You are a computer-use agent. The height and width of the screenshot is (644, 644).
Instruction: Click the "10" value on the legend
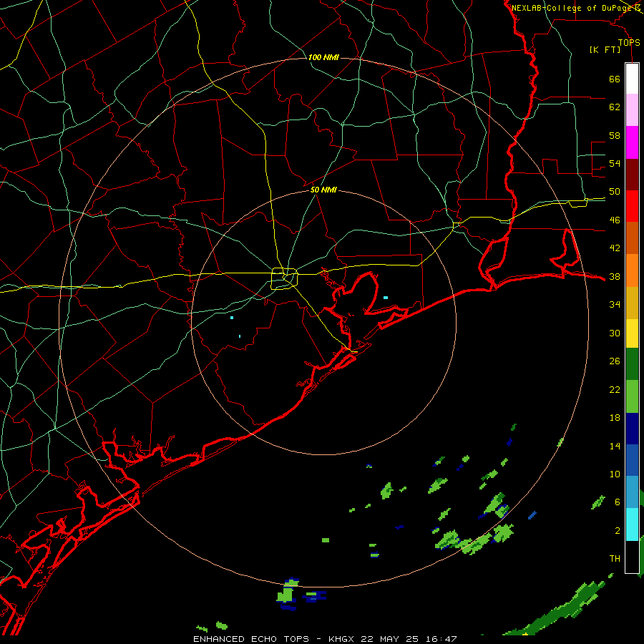coord(615,474)
